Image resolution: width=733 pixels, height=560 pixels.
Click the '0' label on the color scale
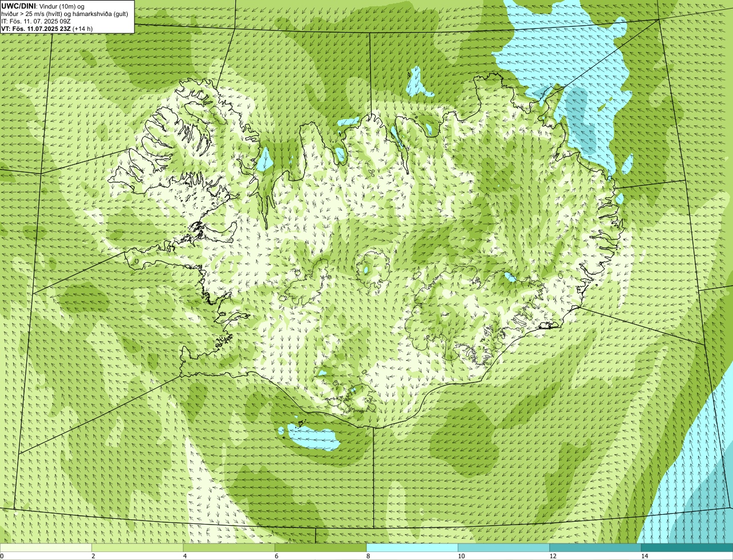[x=2, y=556]
